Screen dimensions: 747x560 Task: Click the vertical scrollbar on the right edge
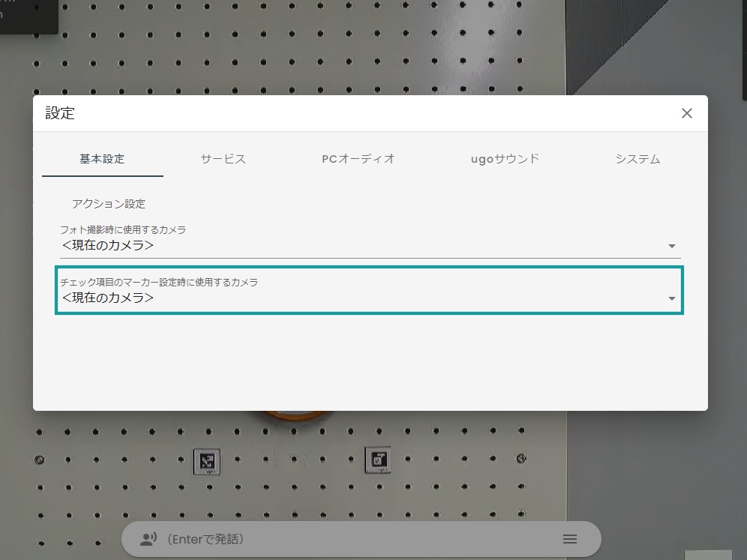[x=745, y=50]
